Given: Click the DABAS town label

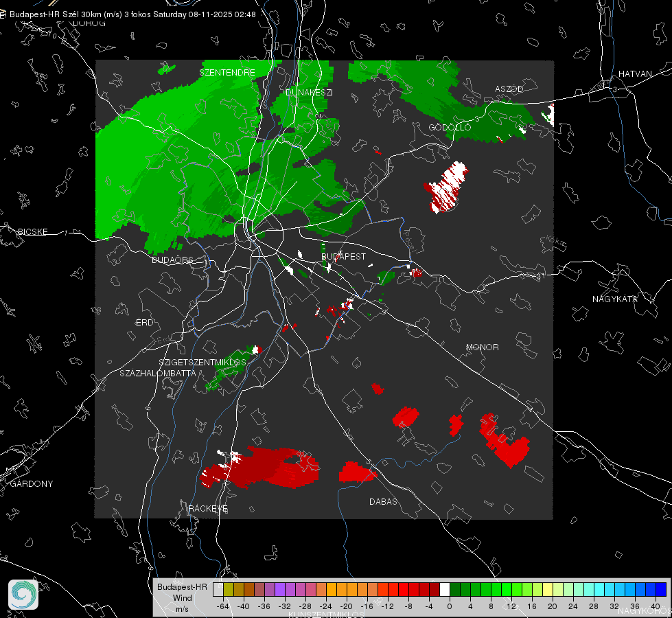Looking at the screenshot, I should click(383, 501).
